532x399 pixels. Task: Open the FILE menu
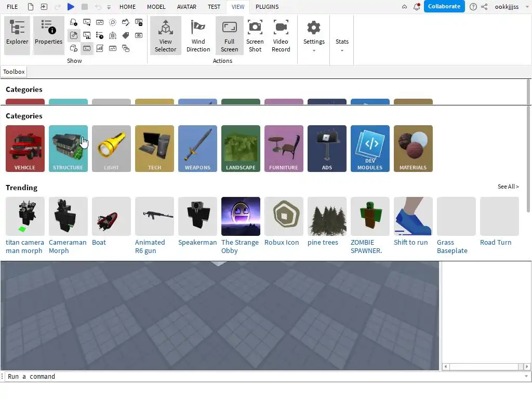pos(12,7)
